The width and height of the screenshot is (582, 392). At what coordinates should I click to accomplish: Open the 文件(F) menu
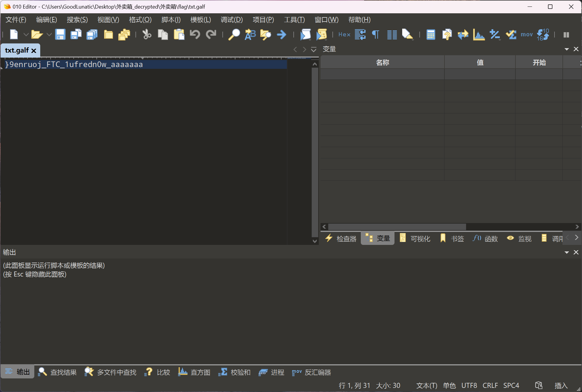tap(16, 20)
